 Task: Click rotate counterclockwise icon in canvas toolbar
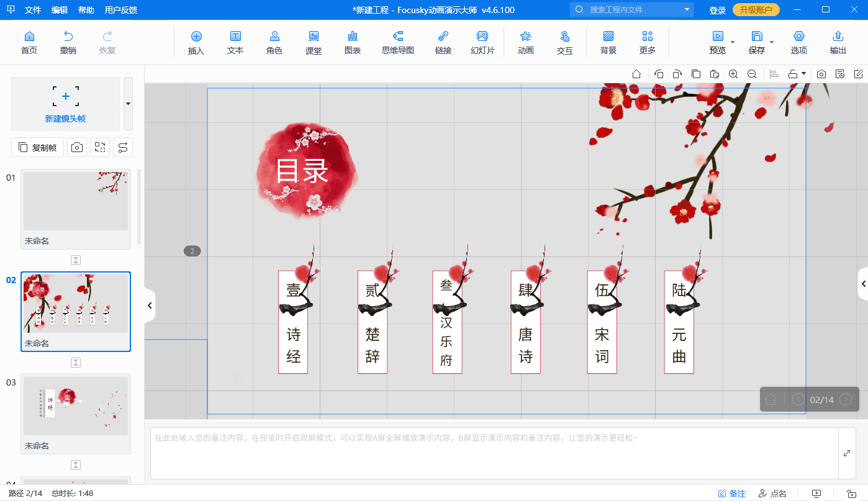pyautogui.click(x=659, y=74)
